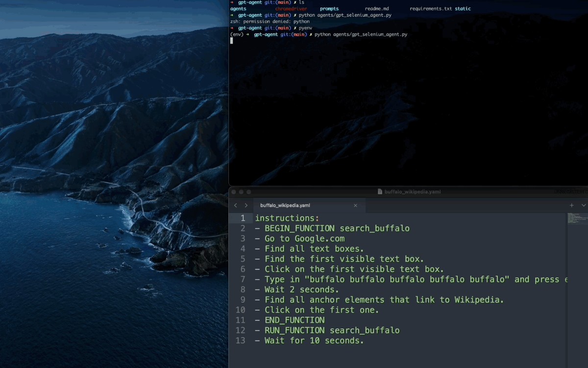Maximize the editor window with the green button

point(249,192)
